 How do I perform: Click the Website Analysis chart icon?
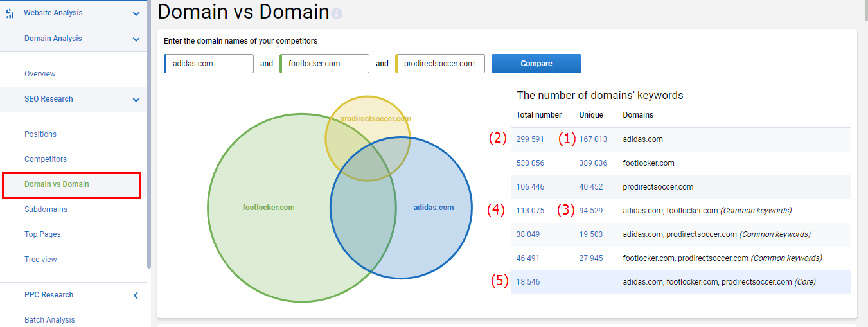click(10, 13)
